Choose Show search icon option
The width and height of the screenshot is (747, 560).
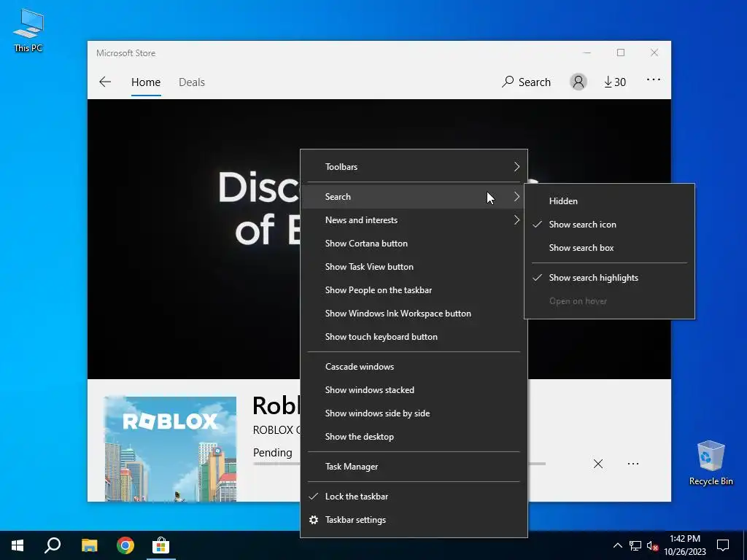609,225
